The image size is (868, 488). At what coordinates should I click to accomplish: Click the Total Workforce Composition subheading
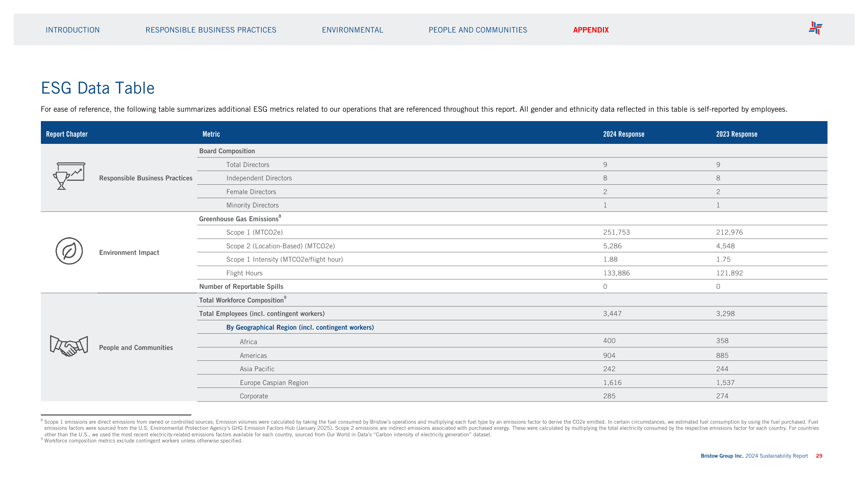point(242,300)
